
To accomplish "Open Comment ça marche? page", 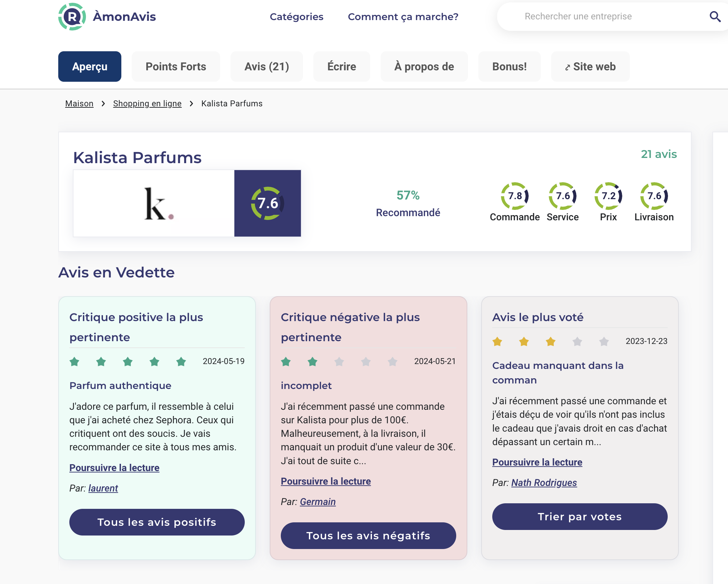I will tap(403, 17).
